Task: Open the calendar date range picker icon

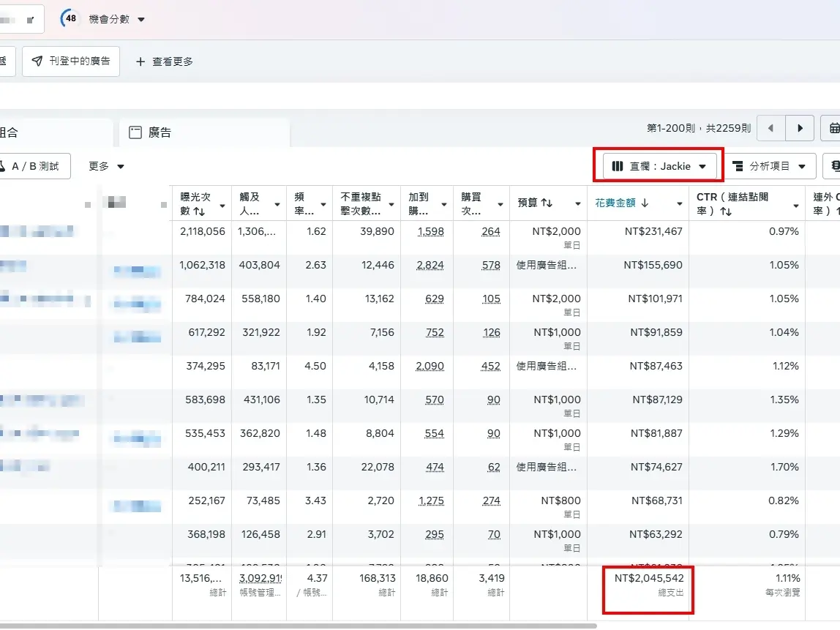Action: pos(834,127)
